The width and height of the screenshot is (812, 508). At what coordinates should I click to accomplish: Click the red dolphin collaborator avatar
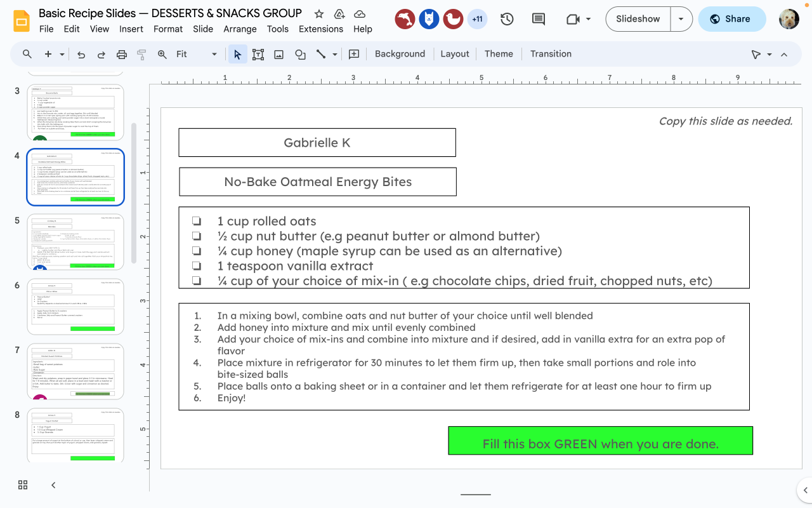click(405, 19)
